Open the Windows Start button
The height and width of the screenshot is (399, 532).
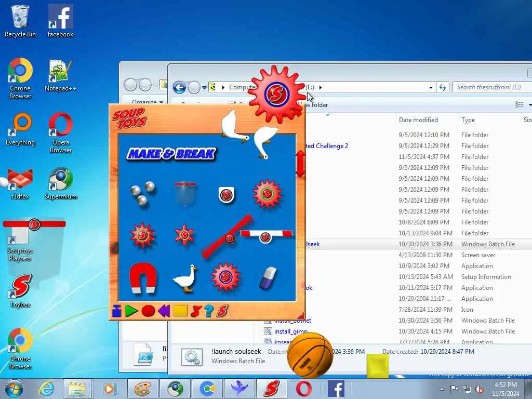click(x=14, y=389)
